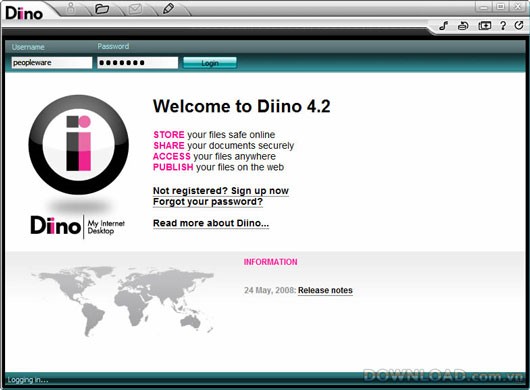530x390 pixels.
Task: Close the Diino window
Action: click(517, 7)
